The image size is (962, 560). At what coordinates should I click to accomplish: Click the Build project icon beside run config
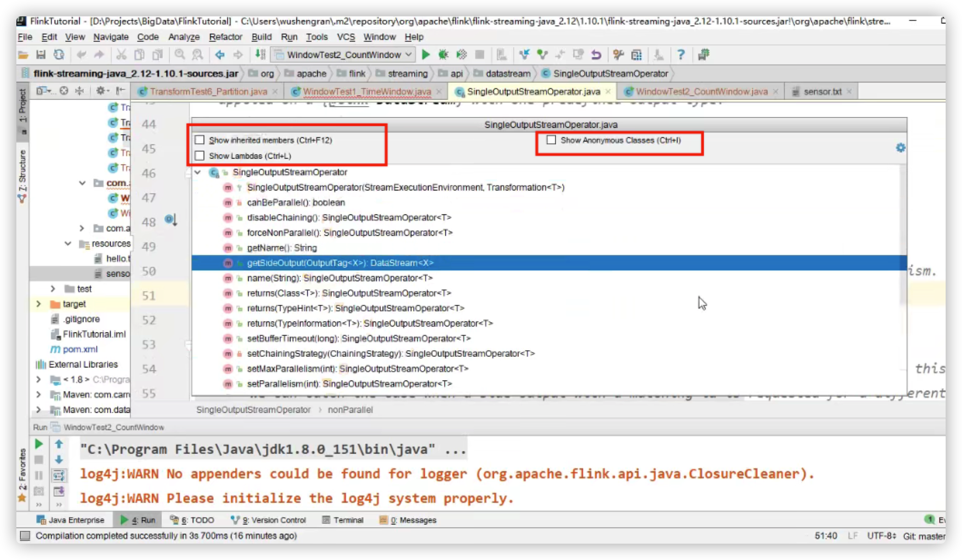[260, 55]
